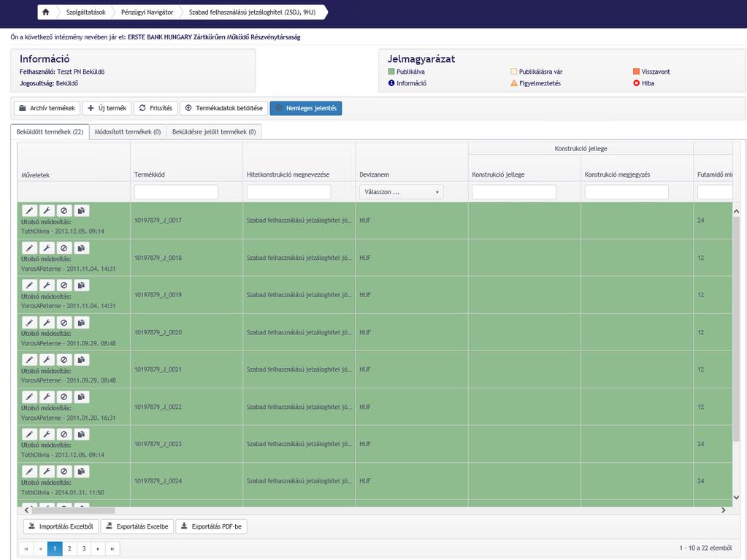Click withdraw circle icon for row 10197879_J_0017
Image resolution: width=747 pixels, height=560 pixels.
pyautogui.click(x=64, y=210)
